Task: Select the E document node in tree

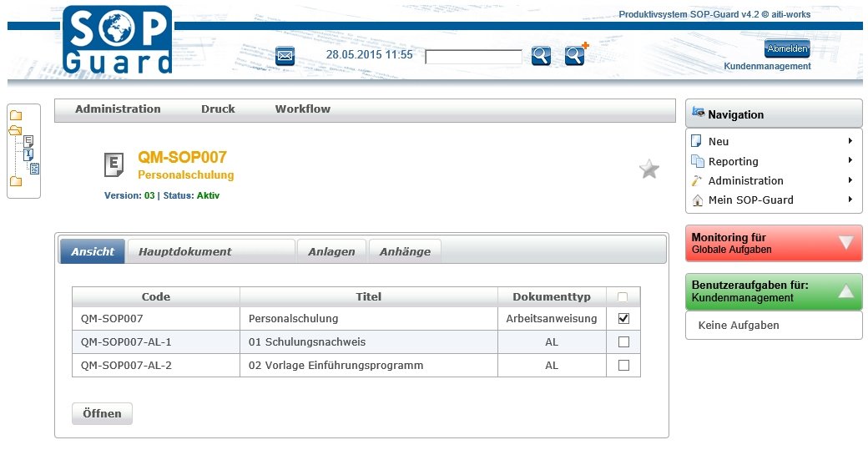Action: click(x=28, y=141)
